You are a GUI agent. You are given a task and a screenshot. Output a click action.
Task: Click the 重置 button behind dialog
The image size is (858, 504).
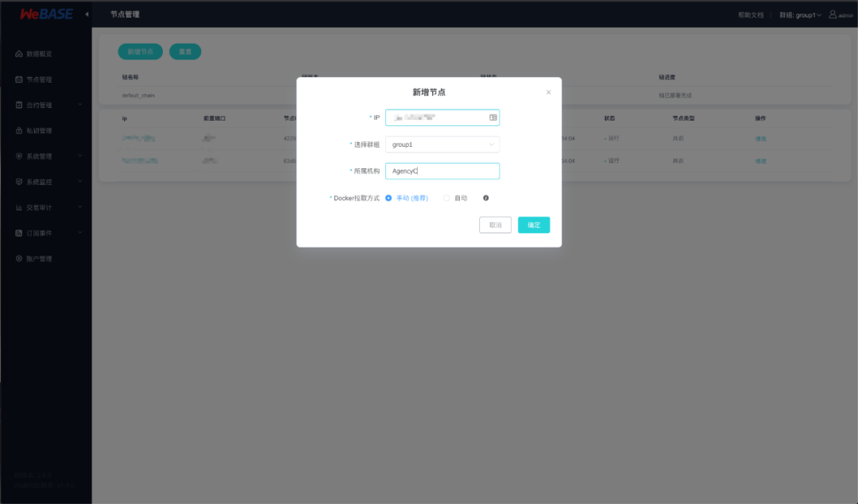click(x=185, y=52)
